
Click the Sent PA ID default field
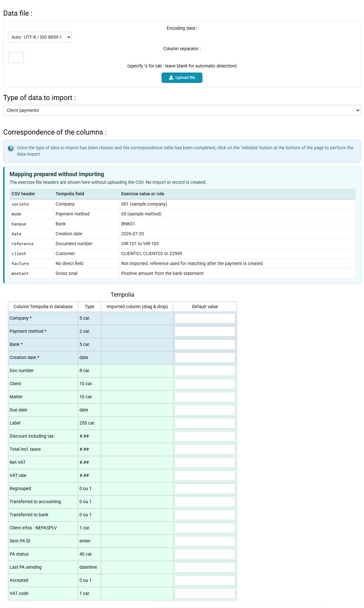point(205,541)
